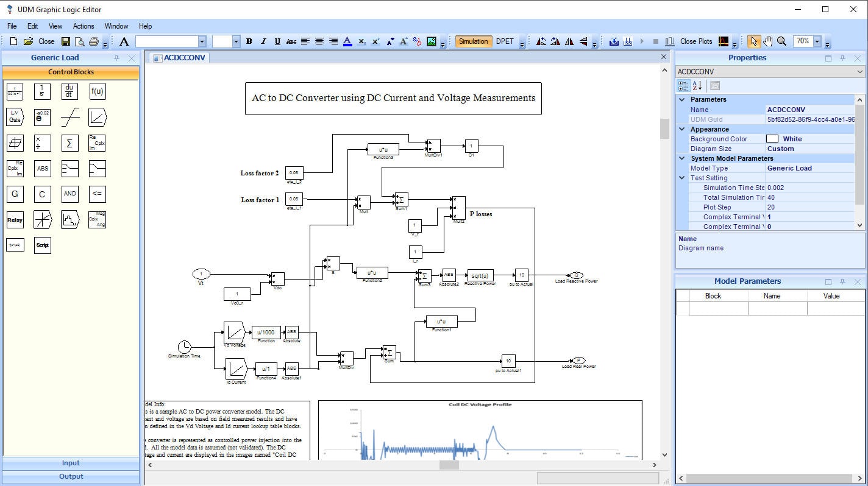Screen dimensions: 868x486
Task: Pick the ABS absolute value block
Action: point(42,169)
